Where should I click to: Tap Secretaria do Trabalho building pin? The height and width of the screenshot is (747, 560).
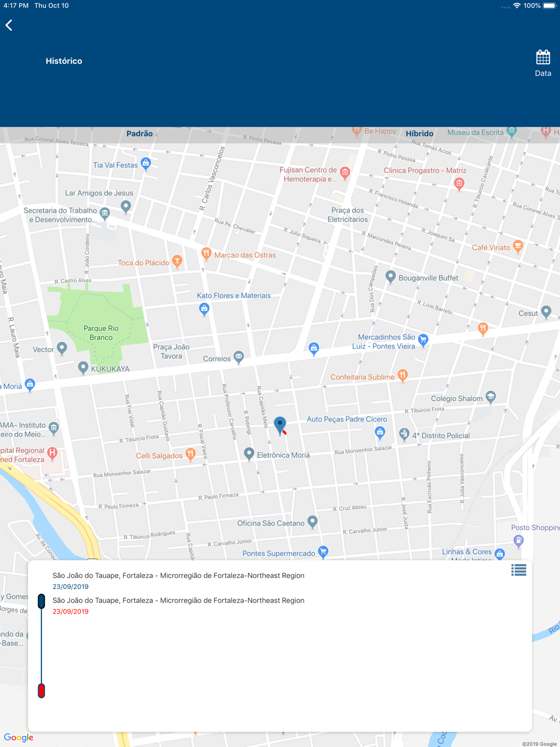point(105,214)
